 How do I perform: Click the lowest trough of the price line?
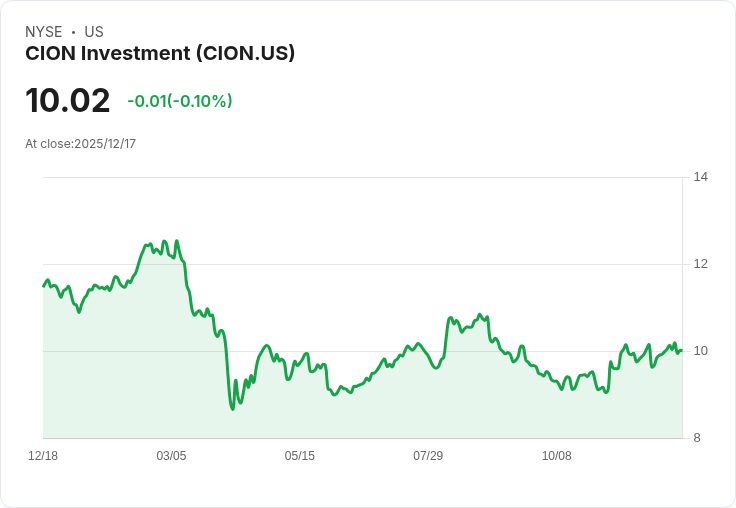click(232, 409)
